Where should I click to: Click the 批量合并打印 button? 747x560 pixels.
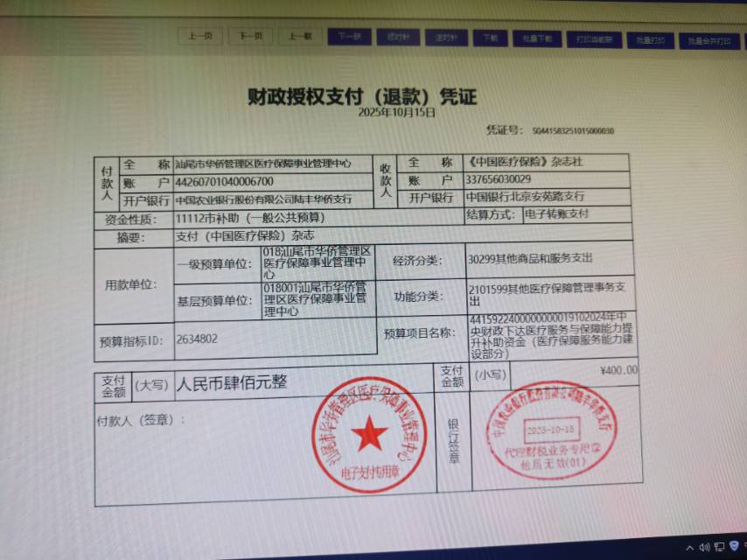(x=708, y=40)
